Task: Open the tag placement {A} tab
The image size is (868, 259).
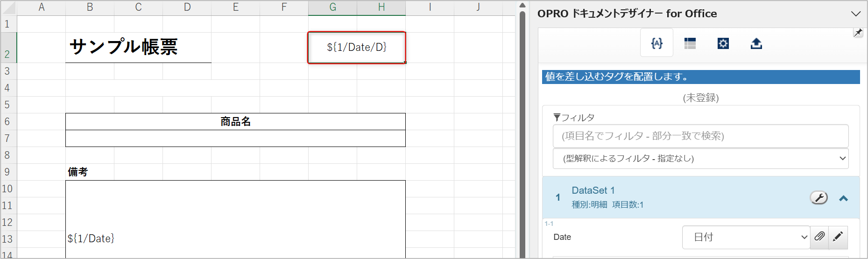Action: 656,43
